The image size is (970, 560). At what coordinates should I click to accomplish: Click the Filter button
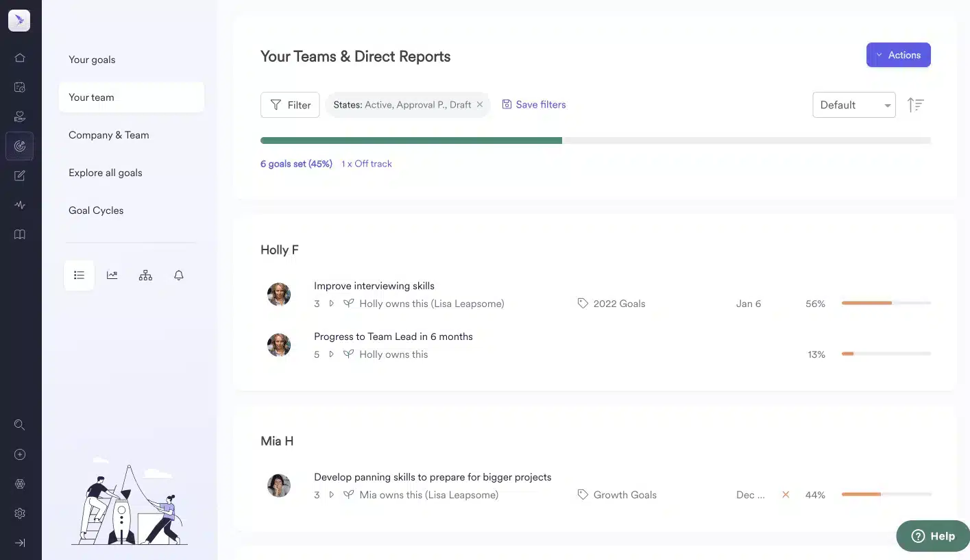290,105
